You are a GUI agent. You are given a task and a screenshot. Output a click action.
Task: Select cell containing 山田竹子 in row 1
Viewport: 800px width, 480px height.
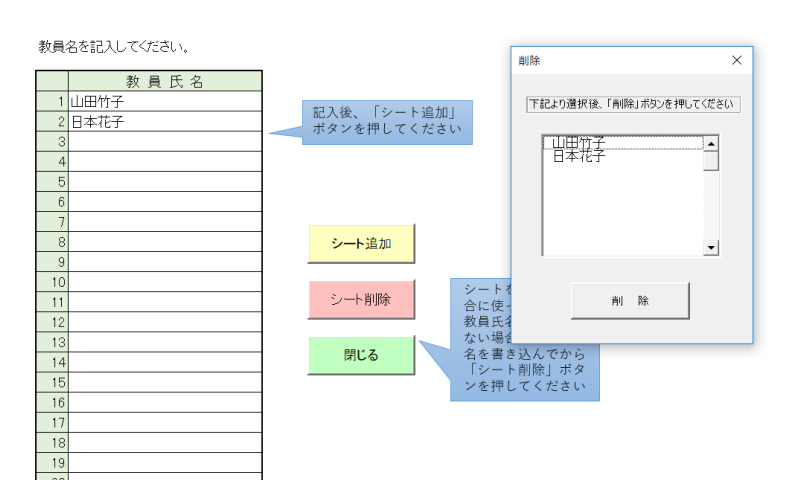(x=165, y=101)
